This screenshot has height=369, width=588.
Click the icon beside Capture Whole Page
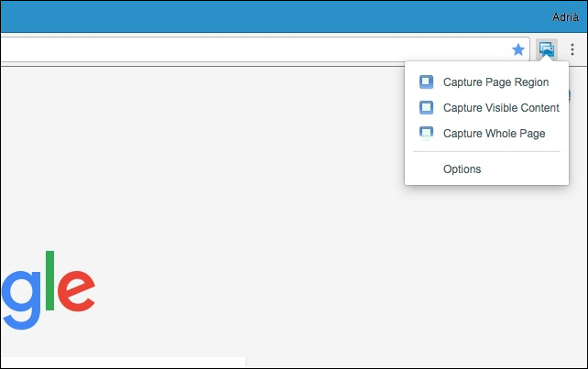coord(426,133)
